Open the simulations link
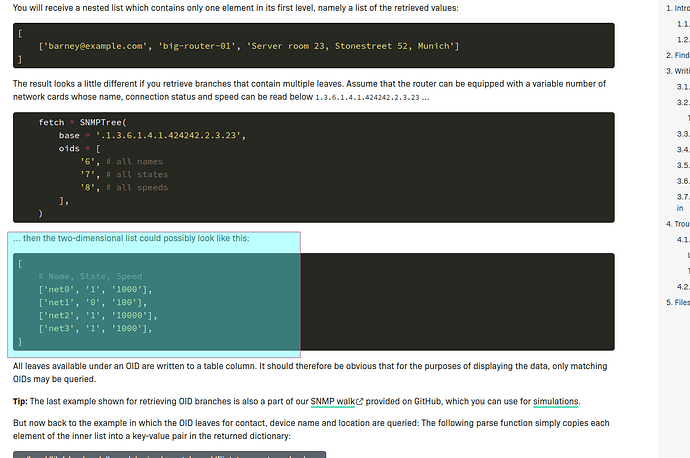Viewport: 690px width, 458px height. 555,401
